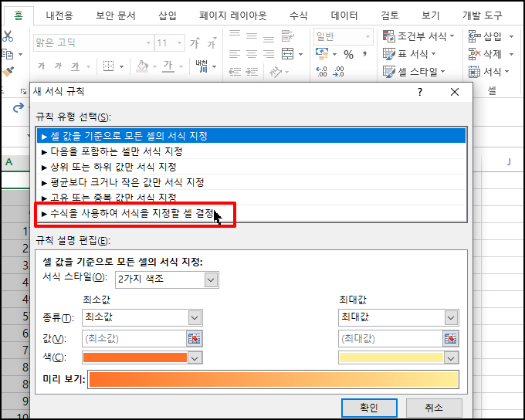Open the 셀 스타일 dropdown
This screenshot has width=525, height=420.
click(414, 71)
